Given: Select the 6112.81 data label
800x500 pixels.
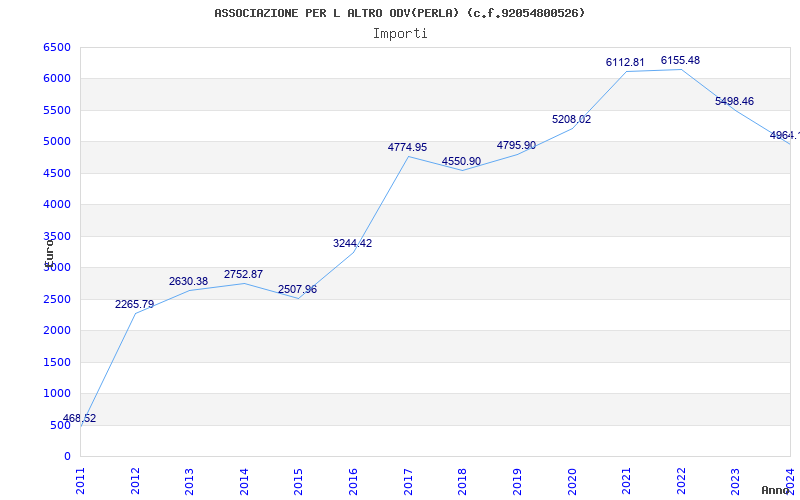Looking at the screenshot, I should coord(625,62).
